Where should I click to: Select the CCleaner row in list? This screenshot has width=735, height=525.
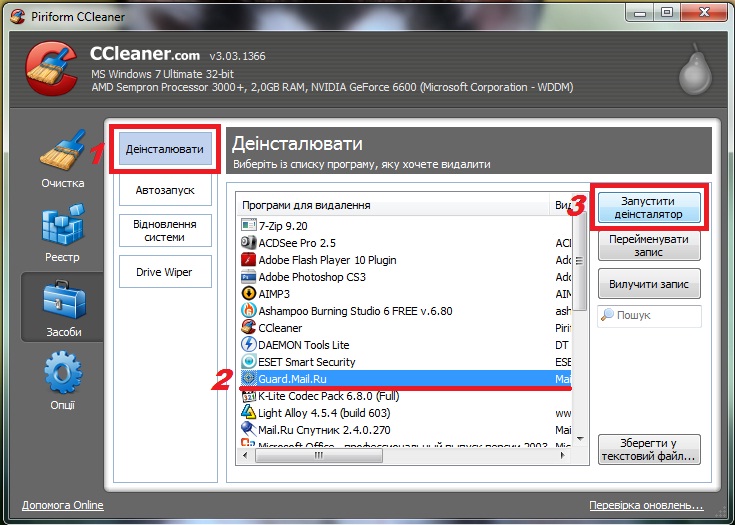coord(405,328)
